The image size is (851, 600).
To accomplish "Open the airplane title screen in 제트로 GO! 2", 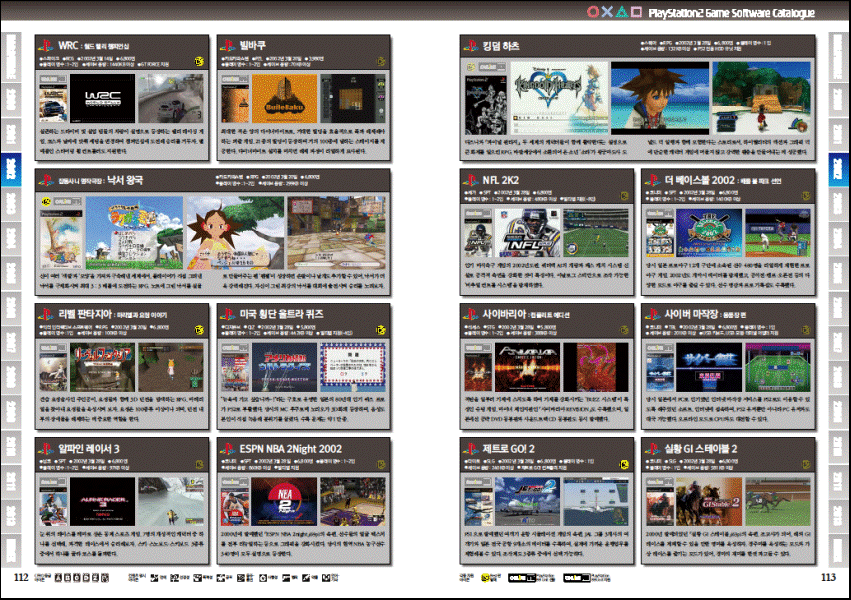I will [528, 501].
